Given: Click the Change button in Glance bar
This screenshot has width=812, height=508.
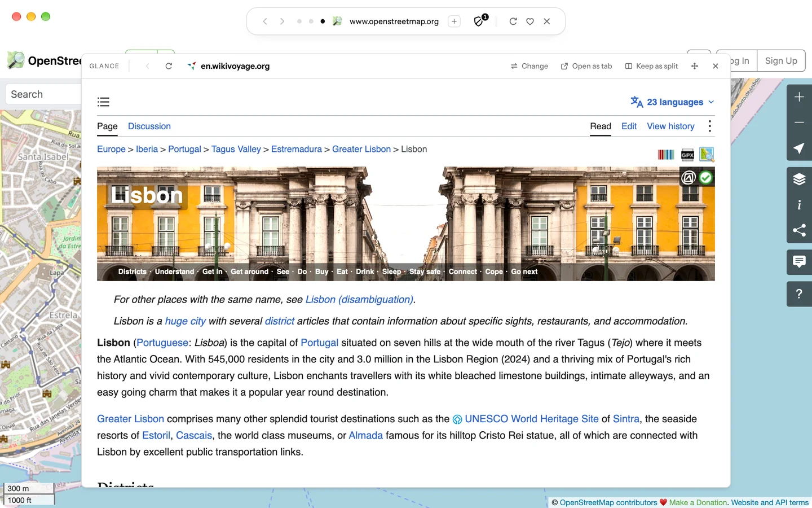Looking at the screenshot, I should 529,66.
